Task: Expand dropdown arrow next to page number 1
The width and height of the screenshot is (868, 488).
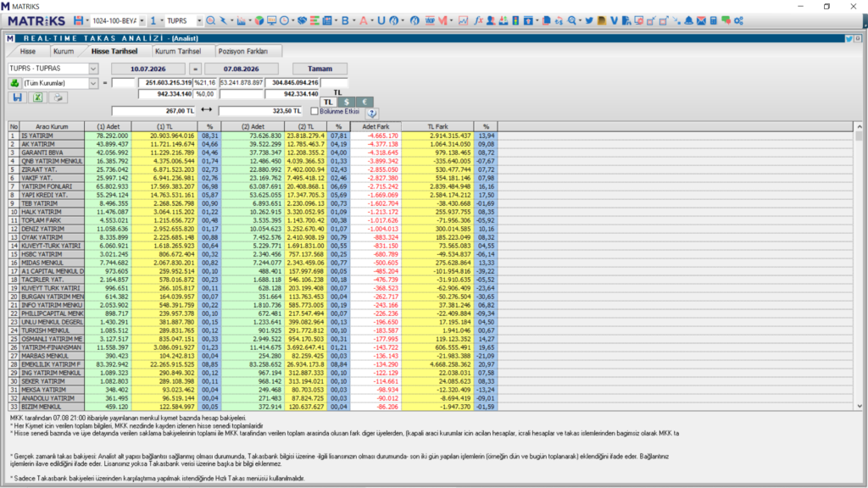Action: (x=162, y=20)
